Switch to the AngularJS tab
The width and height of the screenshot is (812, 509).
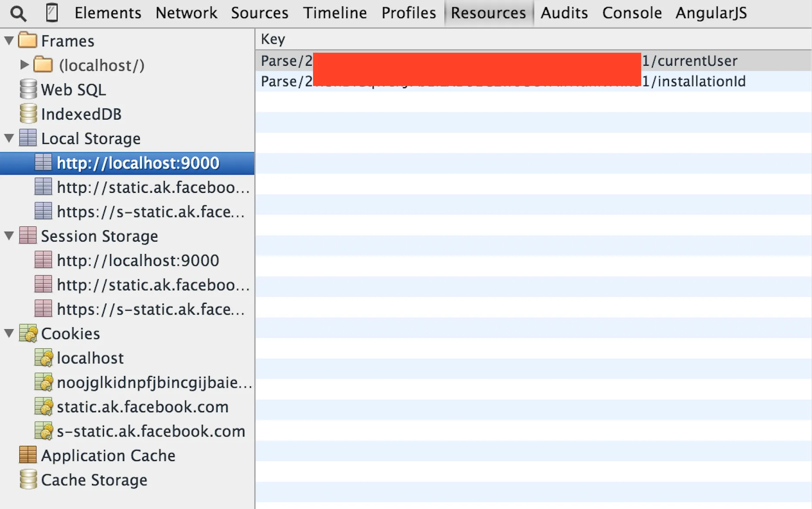pos(711,13)
